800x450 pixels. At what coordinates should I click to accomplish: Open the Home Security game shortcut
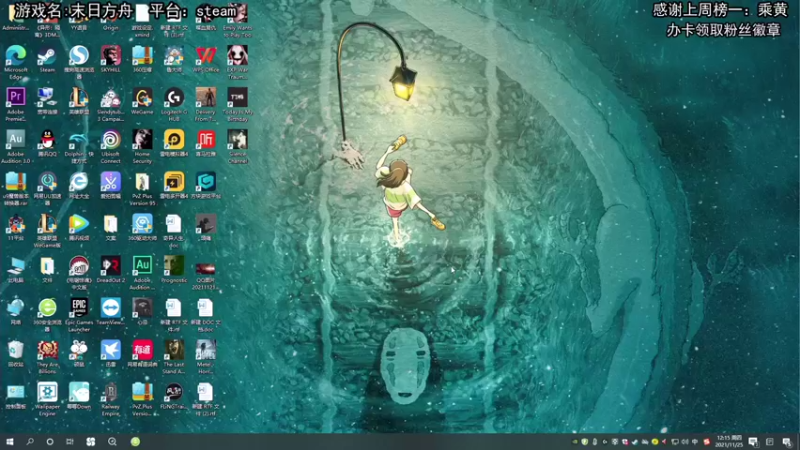click(142, 145)
